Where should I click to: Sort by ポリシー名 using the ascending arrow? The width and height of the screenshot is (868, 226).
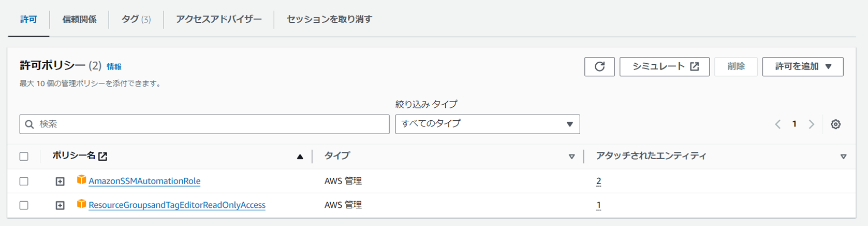click(x=300, y=157)
